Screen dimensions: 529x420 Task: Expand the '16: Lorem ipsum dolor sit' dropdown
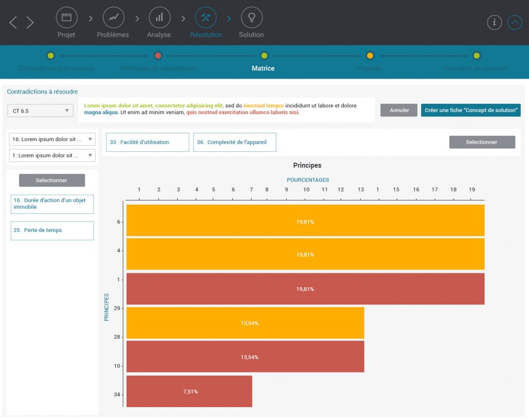click(x=52, y=139)
